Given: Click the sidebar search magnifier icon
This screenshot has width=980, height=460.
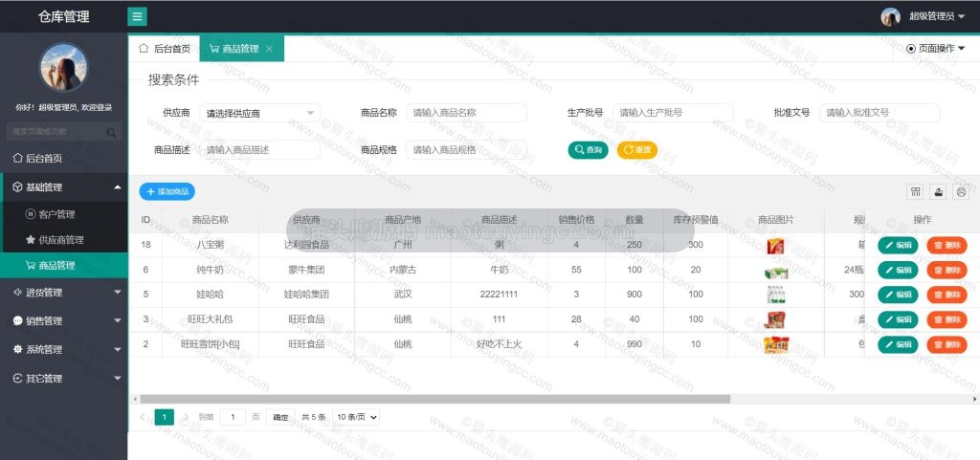Looking at the screenshot, I should pyautogui.click(x=111, y=132).
